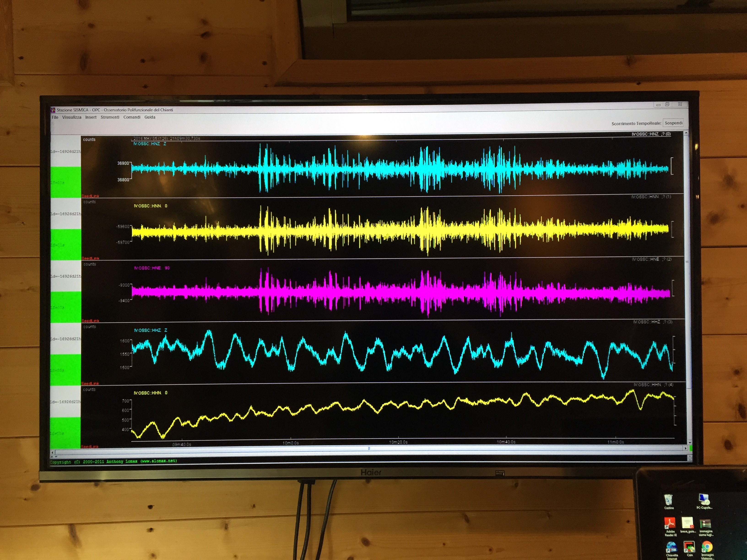Image resolution: width=747 pixels, height=560 pixels.
Task: Click the IV:OSSC::HNZ Z channel label
Action: pos(150,144)
